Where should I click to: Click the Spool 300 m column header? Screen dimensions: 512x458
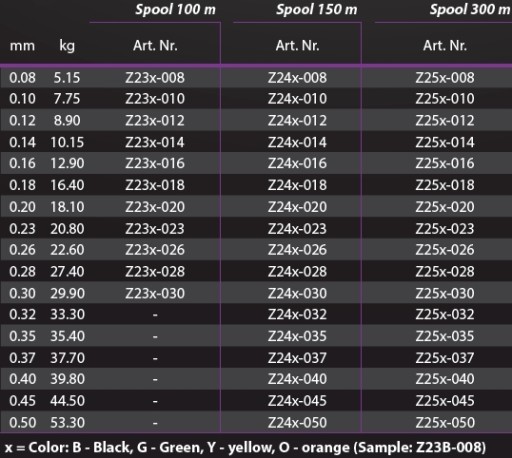click(470, 10)
